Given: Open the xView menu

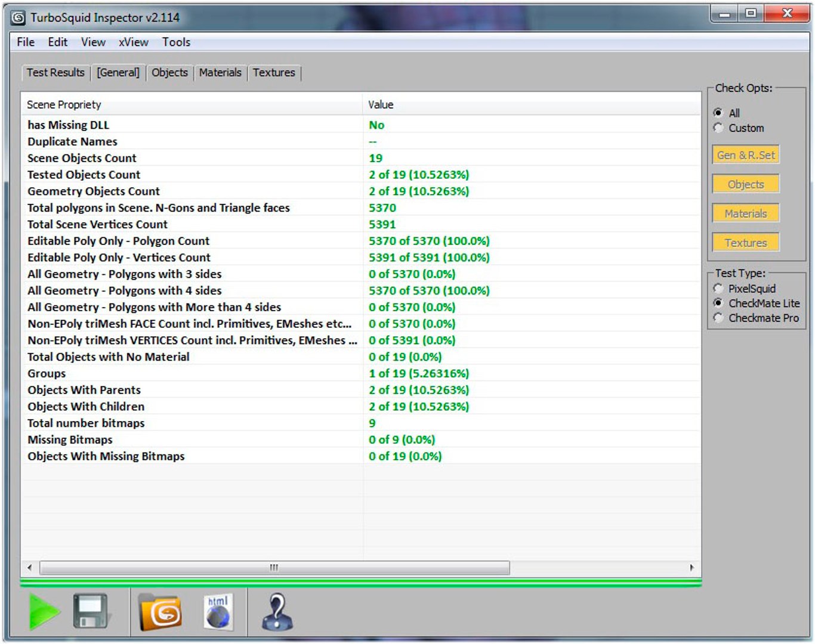Looking at the screenshot, I should [134, 42].
